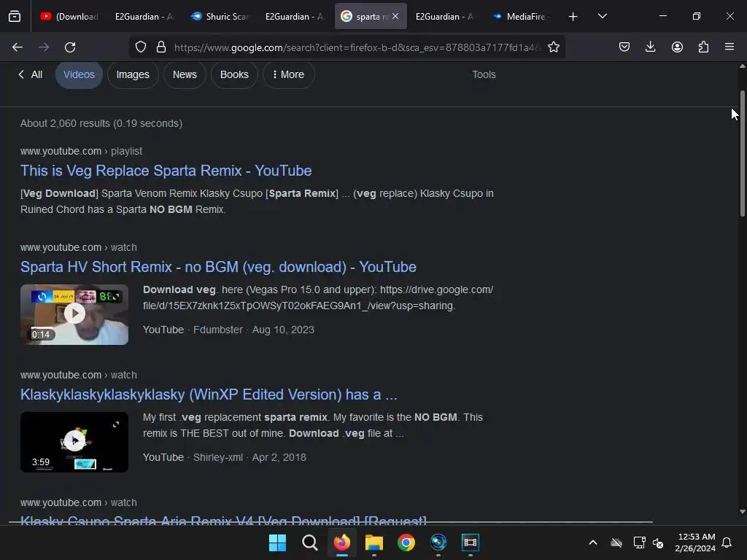Open the display network tray icon
The width and height of the screenshot is (747, 560).
click(x=639, y=542)
